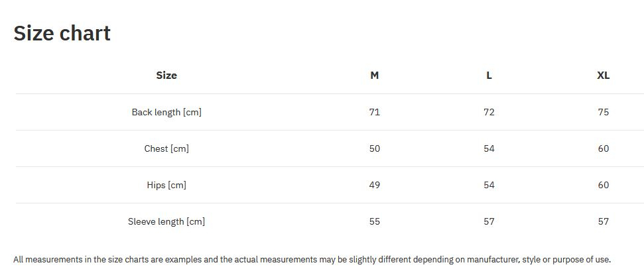Click the sleeve length value for size M
The height and width of the screenshot is (277, 644).
click(x=375, y=221)
